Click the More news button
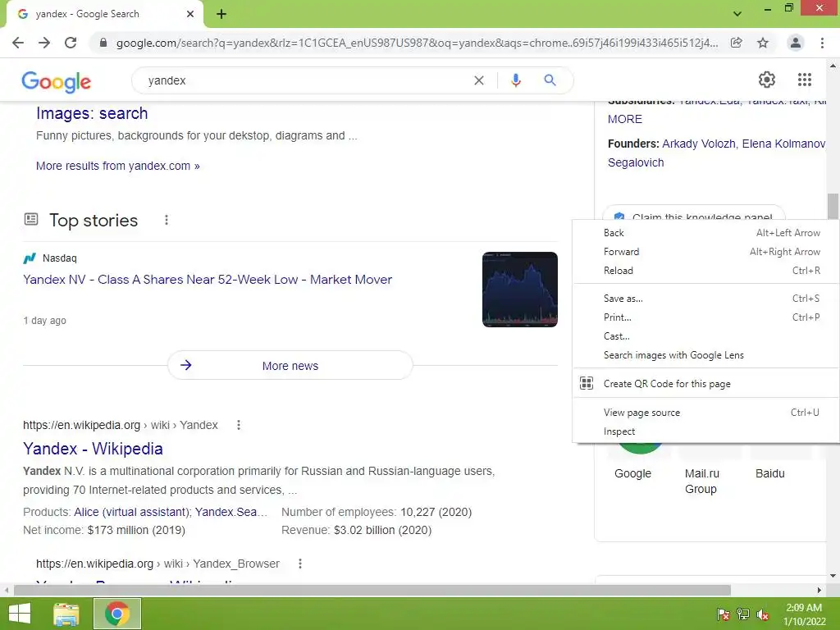 click(x=290, y=366)
